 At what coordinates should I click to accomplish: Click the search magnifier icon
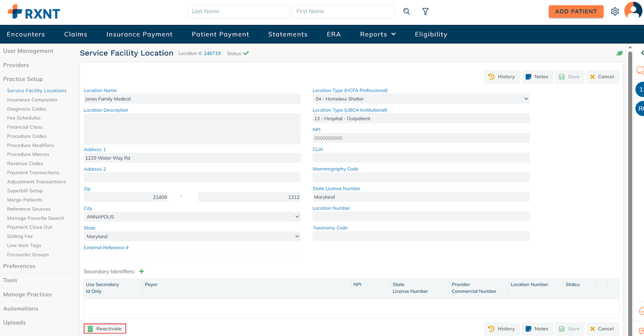pos(407,12)
